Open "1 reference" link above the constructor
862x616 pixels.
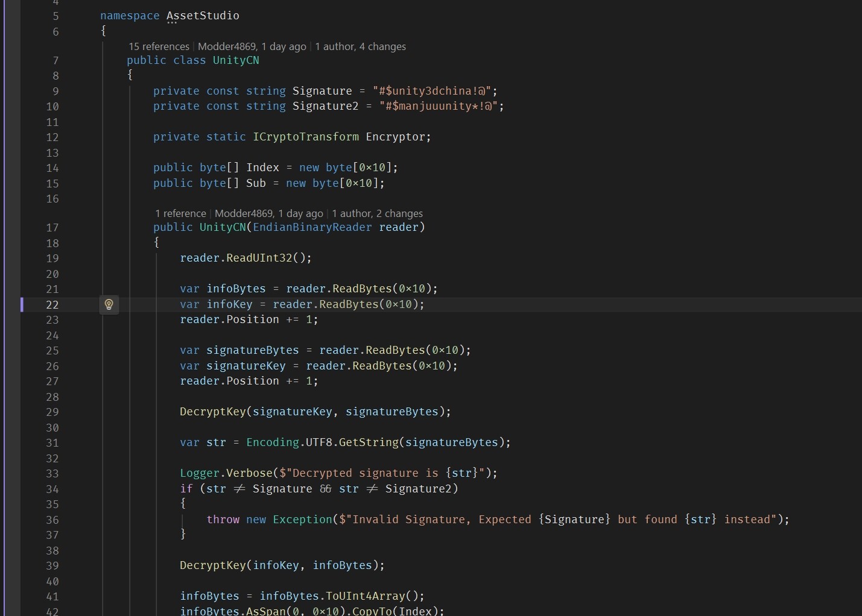point(180,213)
